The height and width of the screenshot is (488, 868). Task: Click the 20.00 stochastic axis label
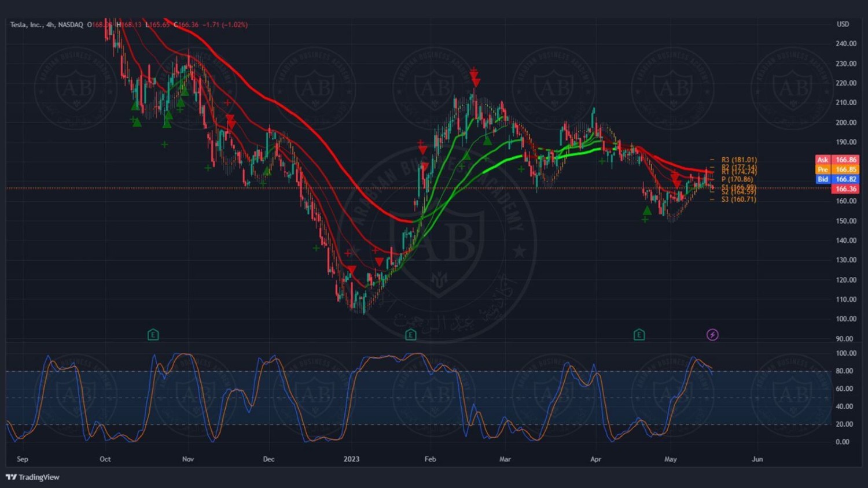(844, 424)
